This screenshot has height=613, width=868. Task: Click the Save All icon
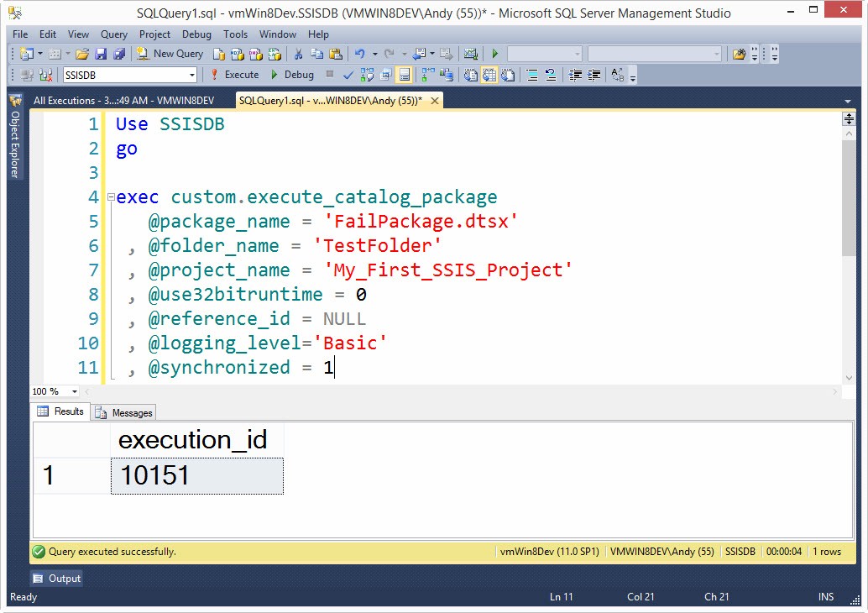tap(118, 54)
